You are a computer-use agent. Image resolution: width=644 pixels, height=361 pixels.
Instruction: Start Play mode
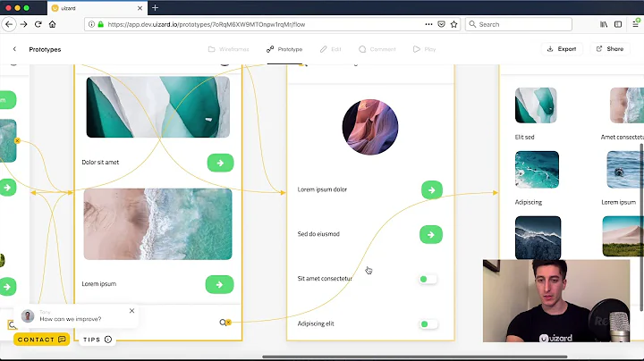(x=424, y=49)
